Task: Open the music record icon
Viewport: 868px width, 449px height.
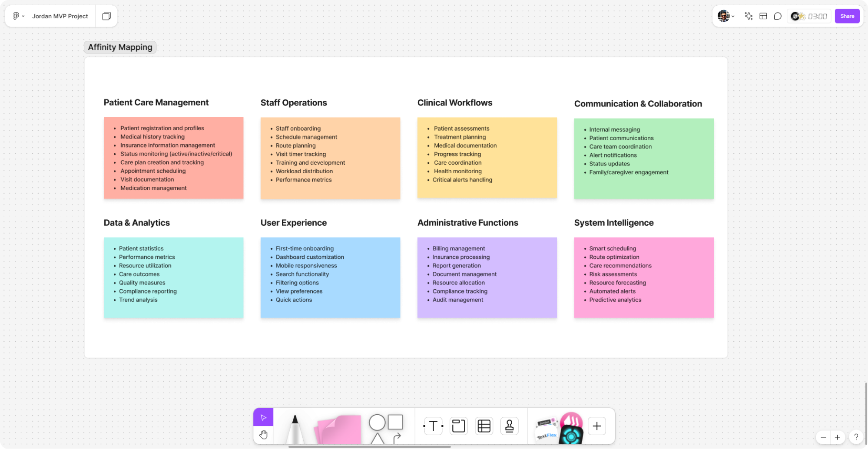Action: 795,16
